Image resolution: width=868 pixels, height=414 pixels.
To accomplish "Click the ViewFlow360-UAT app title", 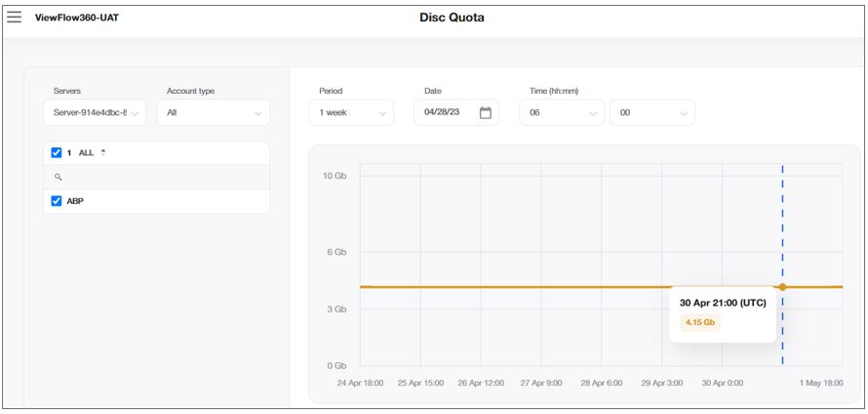I will tap(77, 19).
